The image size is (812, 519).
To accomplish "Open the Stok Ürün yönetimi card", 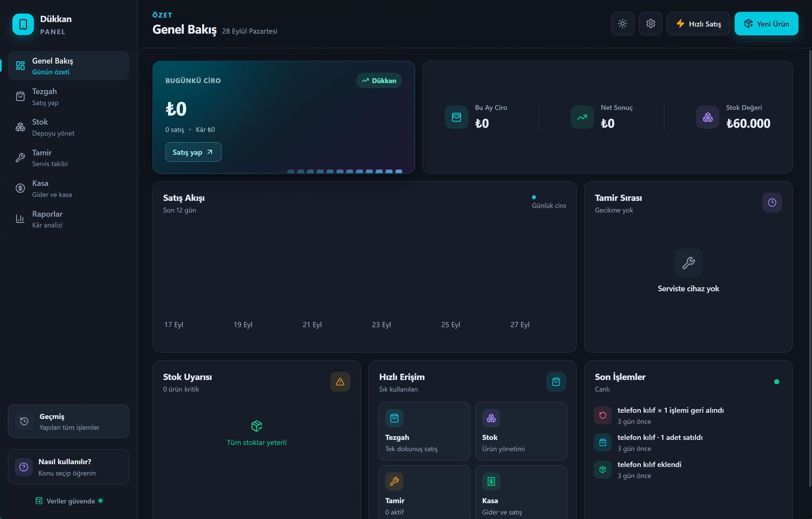I will pos(521,431).
